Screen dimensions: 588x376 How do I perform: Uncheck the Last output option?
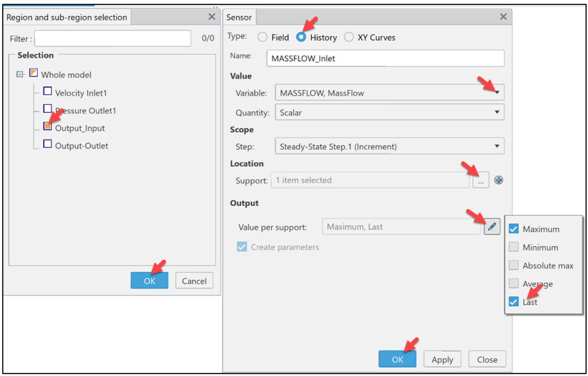click(513, 302)
